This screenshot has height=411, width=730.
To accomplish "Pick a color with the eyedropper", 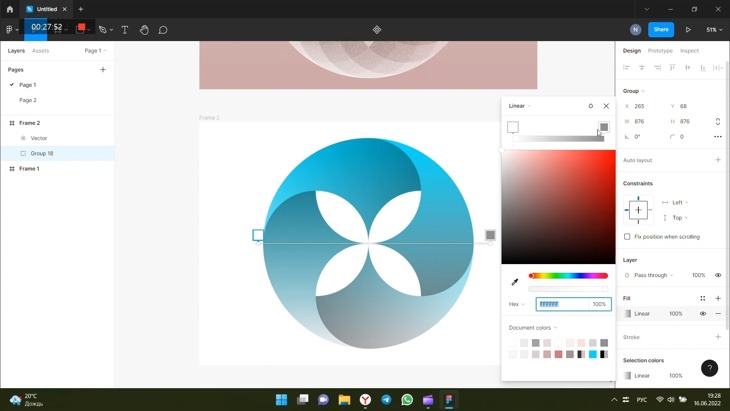I will pos(515,282).
